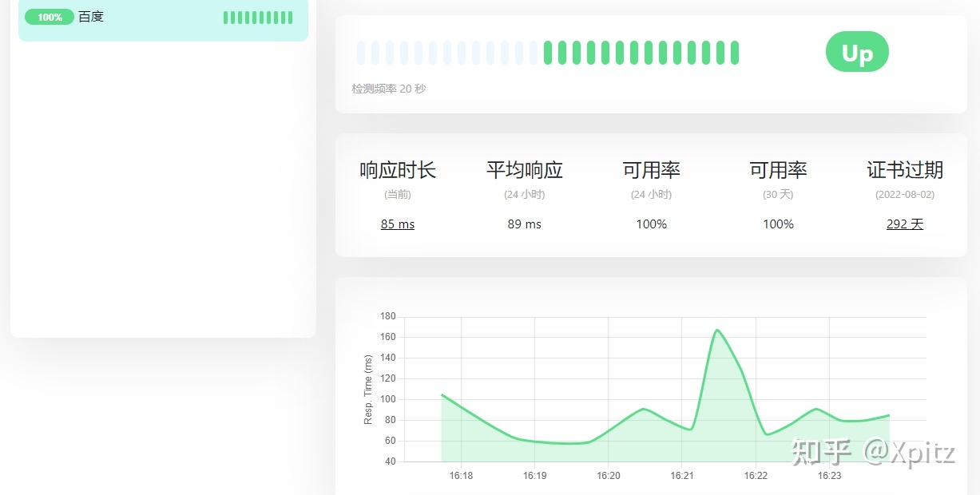Click the 16:23 time axis label
This screenshot has width=980, height=495.
tap(830, 476)
